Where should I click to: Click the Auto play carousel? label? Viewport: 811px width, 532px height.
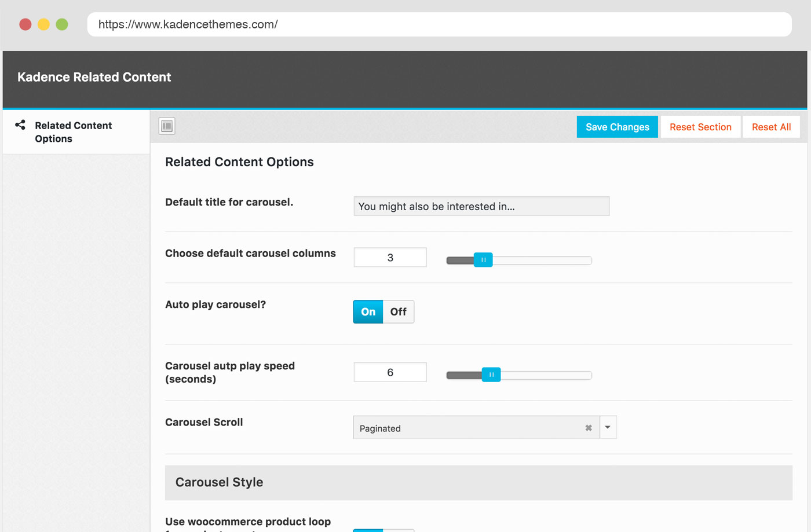[215, 304]
